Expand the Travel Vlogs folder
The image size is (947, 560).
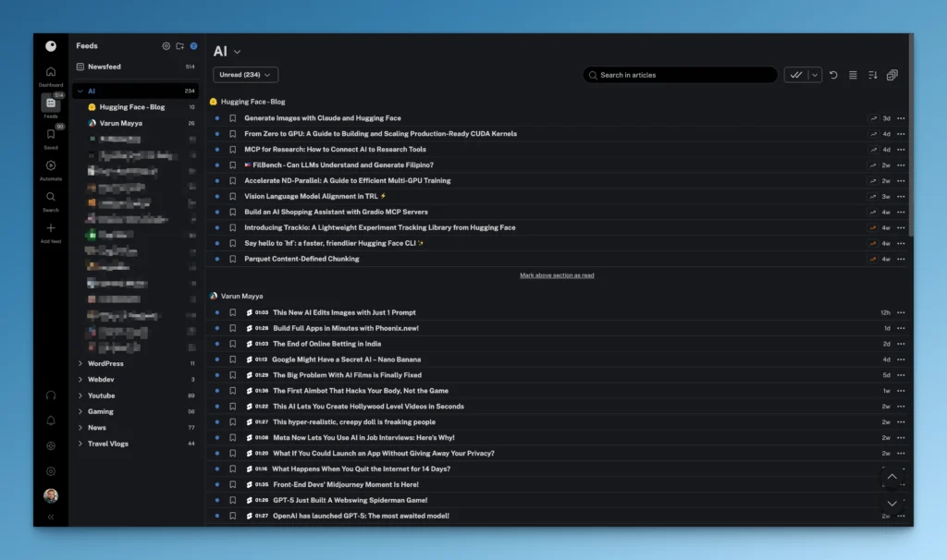(x=80, y=444)
